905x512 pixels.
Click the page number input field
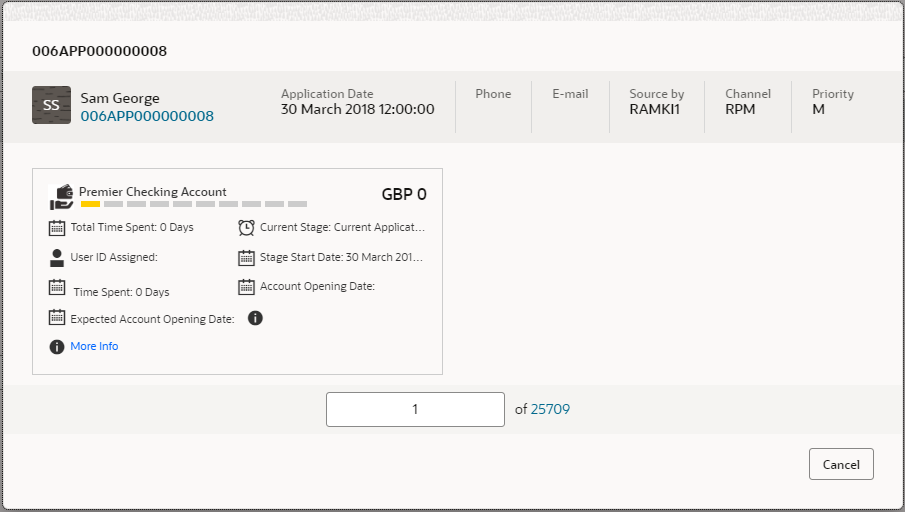click(415, 409)
